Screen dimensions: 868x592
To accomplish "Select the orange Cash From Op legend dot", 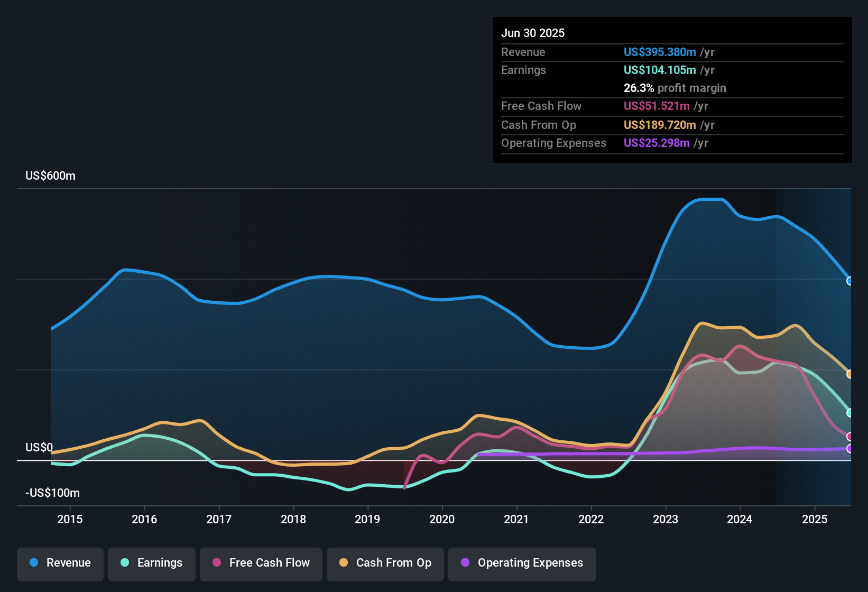I will click(344, 563).
